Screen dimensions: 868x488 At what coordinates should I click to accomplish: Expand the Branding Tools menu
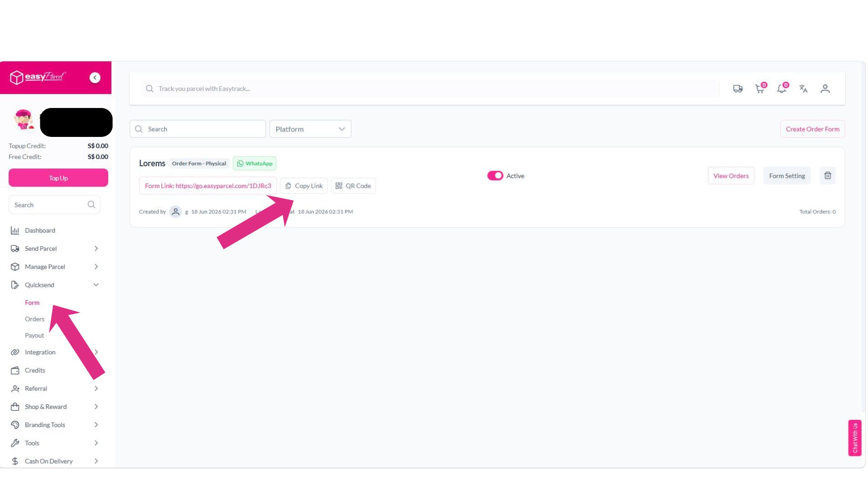[x=54, y=425]
